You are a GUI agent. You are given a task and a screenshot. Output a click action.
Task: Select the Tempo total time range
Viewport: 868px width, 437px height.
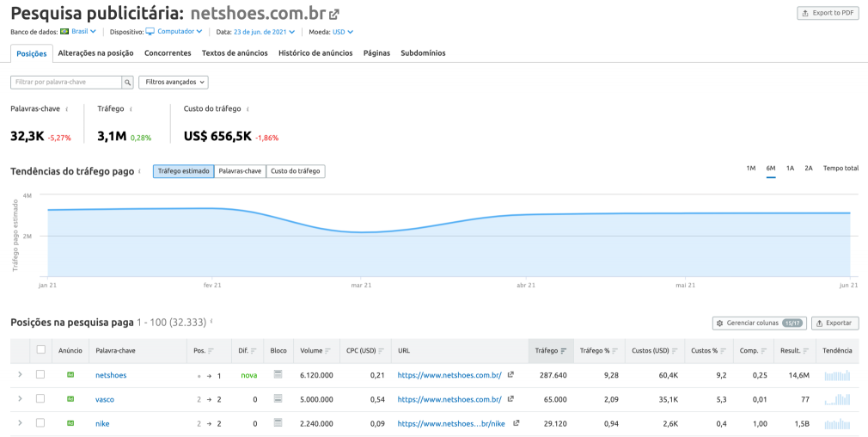click(x=840, y=169)
